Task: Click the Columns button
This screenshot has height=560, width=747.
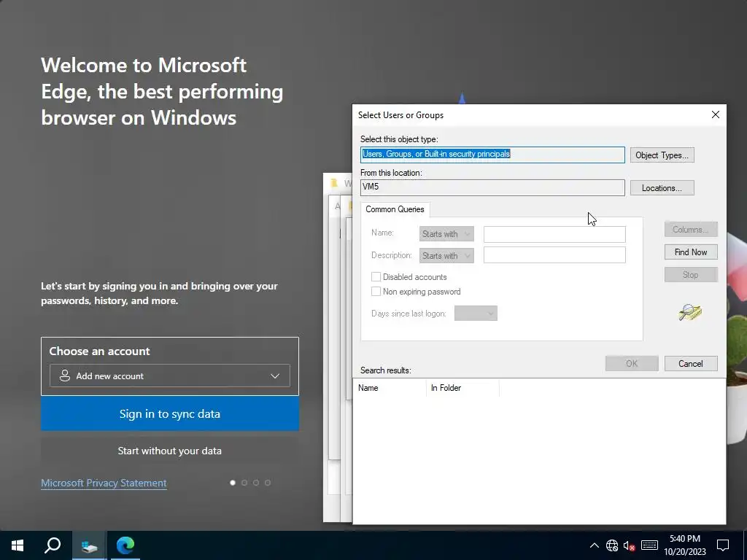Action: (691, 230)
